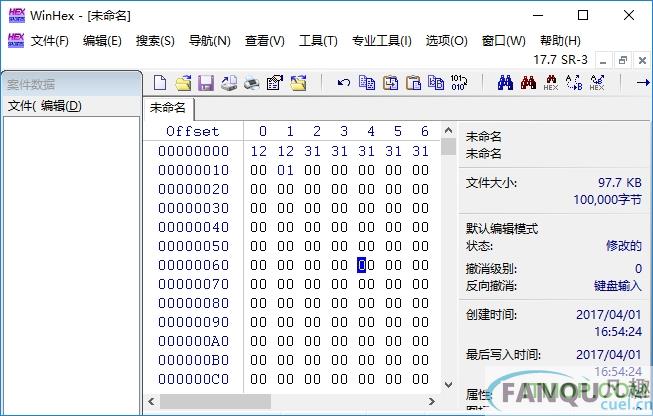Click the vertical scrollbar down arrow
The height and width of the screenshot is (416, 653).
click(x=449, y=384)
